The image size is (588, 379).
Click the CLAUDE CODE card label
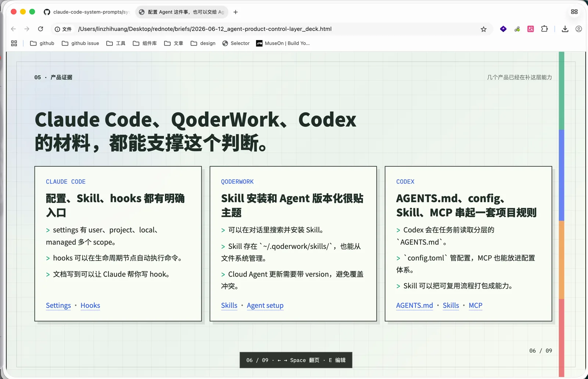(x=66, y=182)
